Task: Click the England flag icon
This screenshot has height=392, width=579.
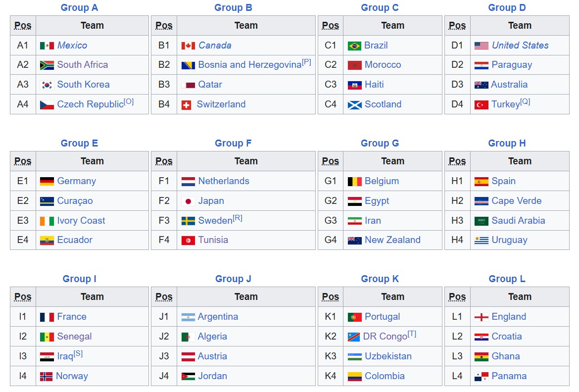Action: (481, 317)
